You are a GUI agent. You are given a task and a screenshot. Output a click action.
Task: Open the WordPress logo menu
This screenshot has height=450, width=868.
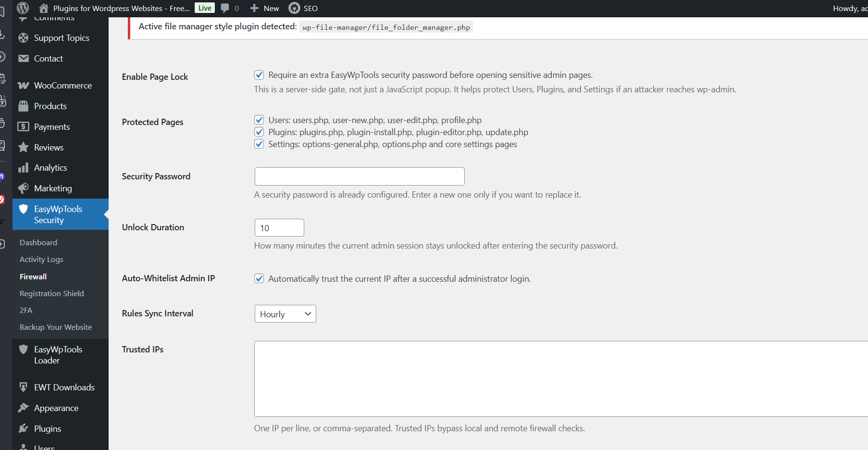click(23, 8)
